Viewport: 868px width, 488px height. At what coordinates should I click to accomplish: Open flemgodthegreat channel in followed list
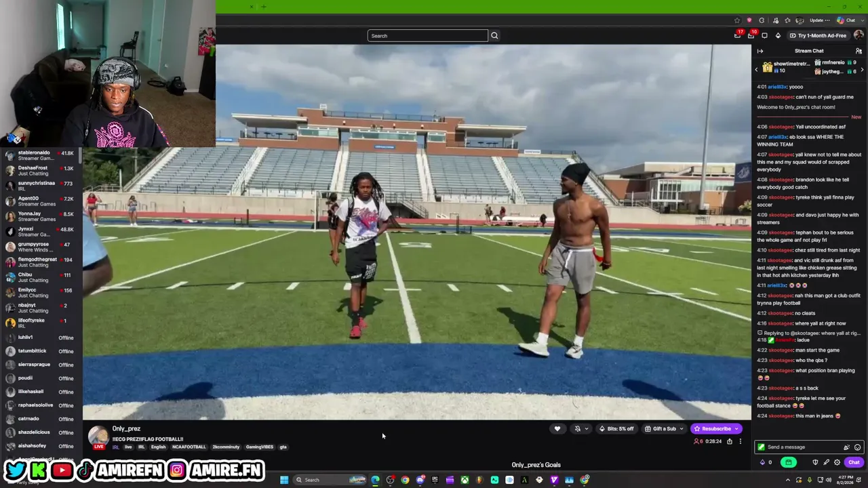click(x=41, y=262)
